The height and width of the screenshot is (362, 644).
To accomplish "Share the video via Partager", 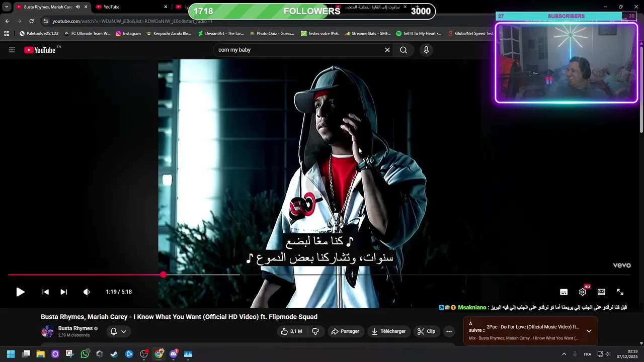I will point(345,331).
